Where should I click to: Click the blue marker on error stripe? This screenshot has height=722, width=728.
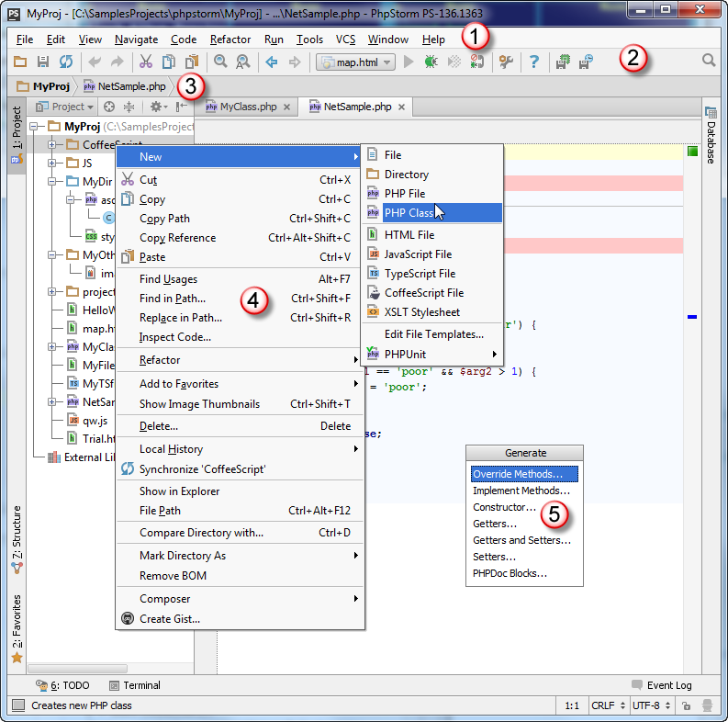point(692,317)
